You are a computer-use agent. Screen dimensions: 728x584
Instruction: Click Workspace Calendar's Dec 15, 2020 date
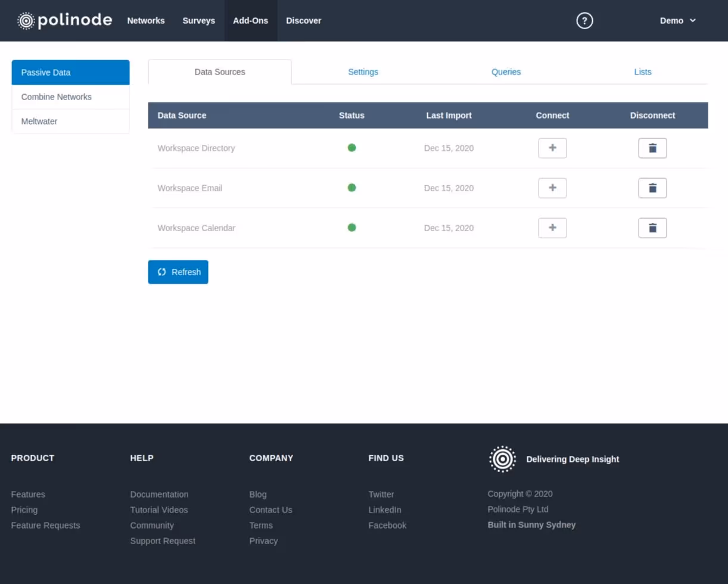449,228
